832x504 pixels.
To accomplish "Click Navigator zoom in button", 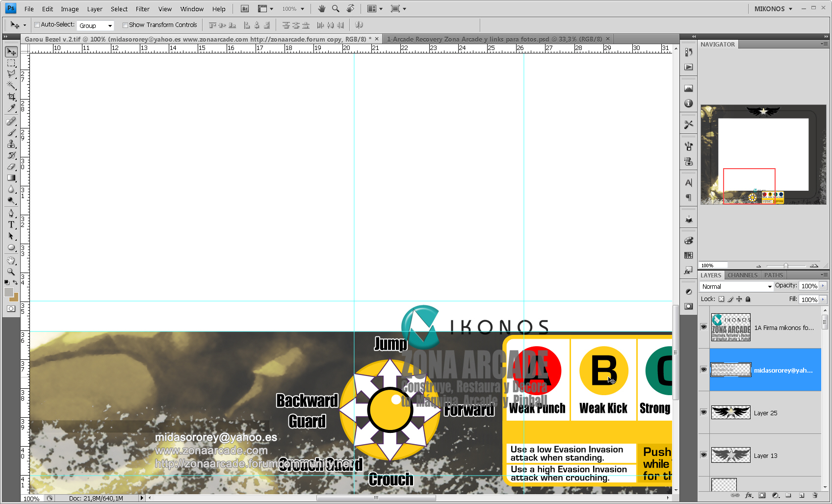I will [814, 266].
